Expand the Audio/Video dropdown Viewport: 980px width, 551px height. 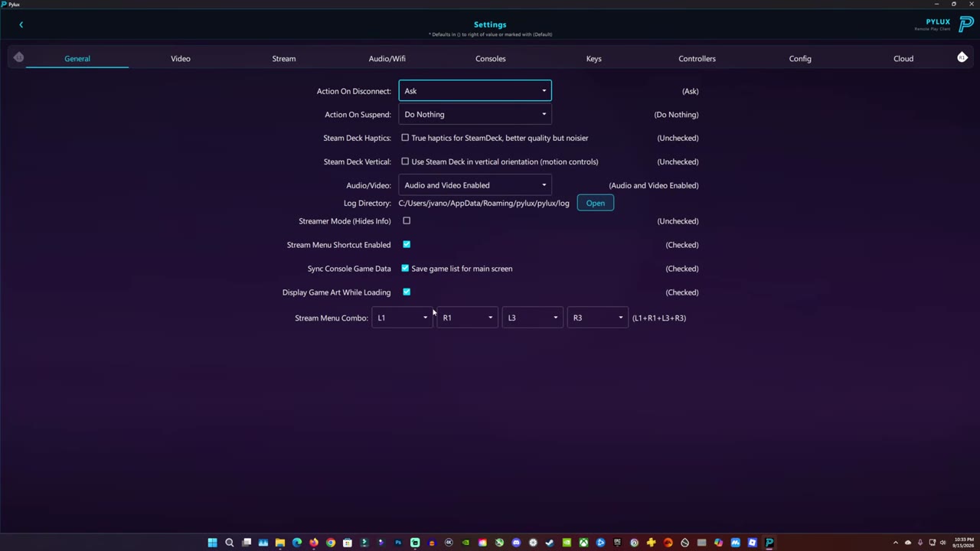475,185
